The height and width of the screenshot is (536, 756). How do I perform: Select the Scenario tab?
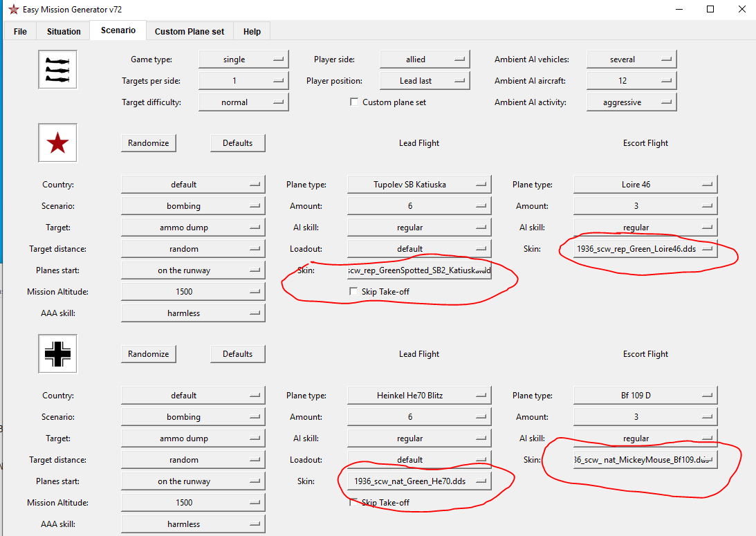(x=118, y=30)
